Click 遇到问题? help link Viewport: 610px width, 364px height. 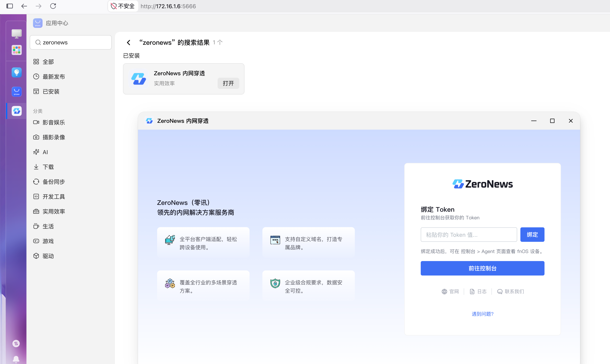tap(483, 314)
